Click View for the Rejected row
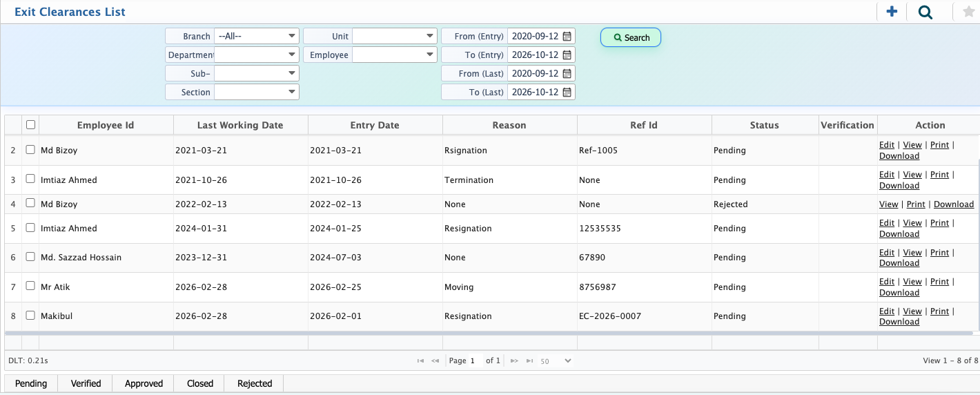 coord(889,204)
